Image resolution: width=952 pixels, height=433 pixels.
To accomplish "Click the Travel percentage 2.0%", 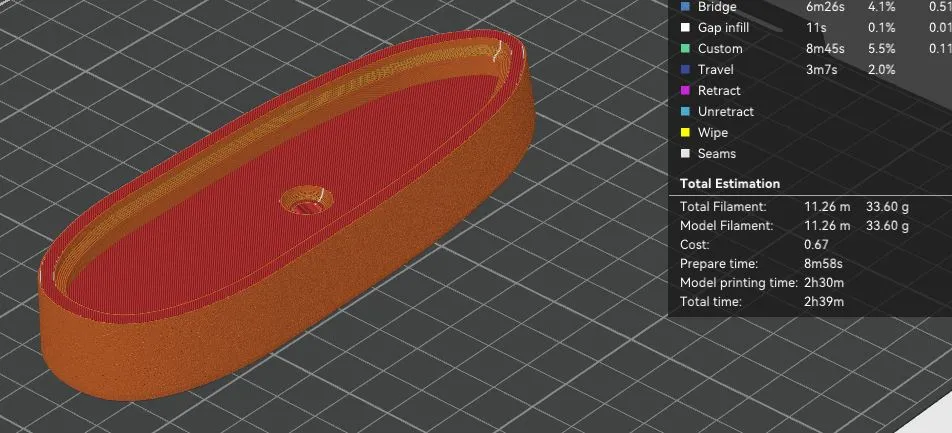I will coord(882,70).
